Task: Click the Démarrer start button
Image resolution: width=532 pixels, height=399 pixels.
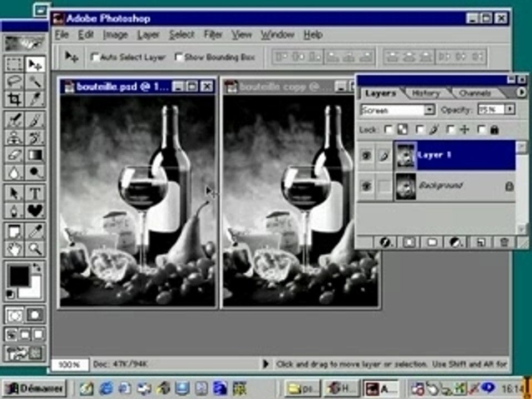Action: click(34, 388)
